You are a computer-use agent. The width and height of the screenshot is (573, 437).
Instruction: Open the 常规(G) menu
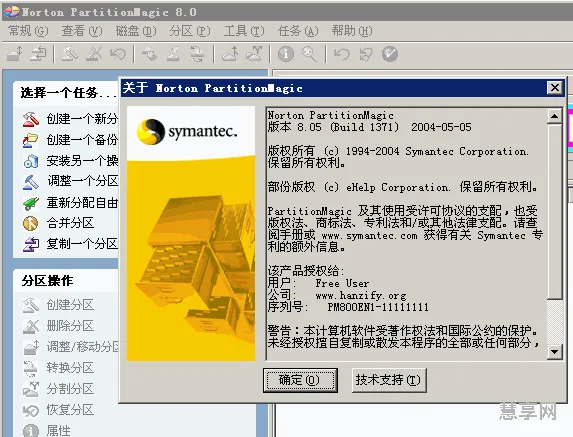coord(28,31)
